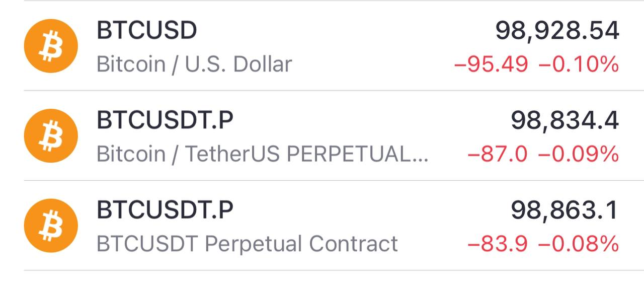The width and height of the screenshot is (644, 282).
Task: Select the Bitcoin / U.S. Dollar description
Action: click(194, 64)
